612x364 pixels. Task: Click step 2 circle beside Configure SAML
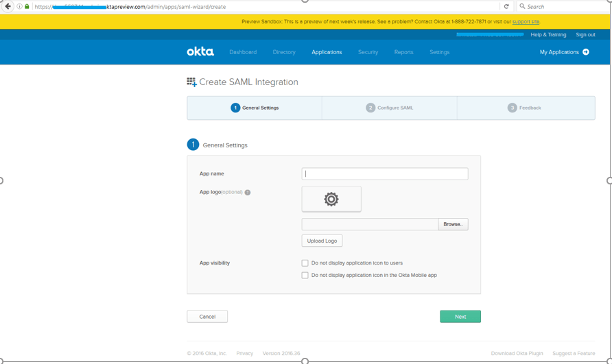[370, 108]
